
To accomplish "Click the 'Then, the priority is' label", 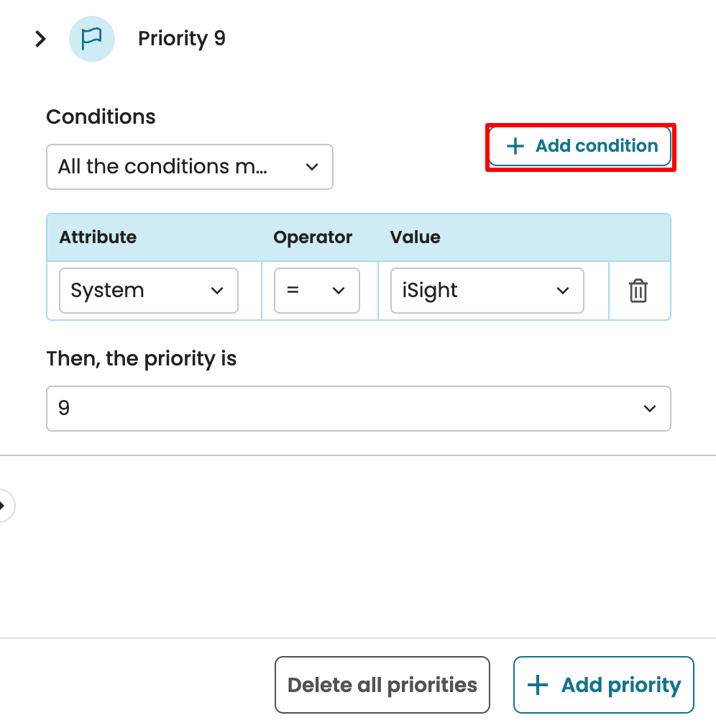I will coord(142,358).
